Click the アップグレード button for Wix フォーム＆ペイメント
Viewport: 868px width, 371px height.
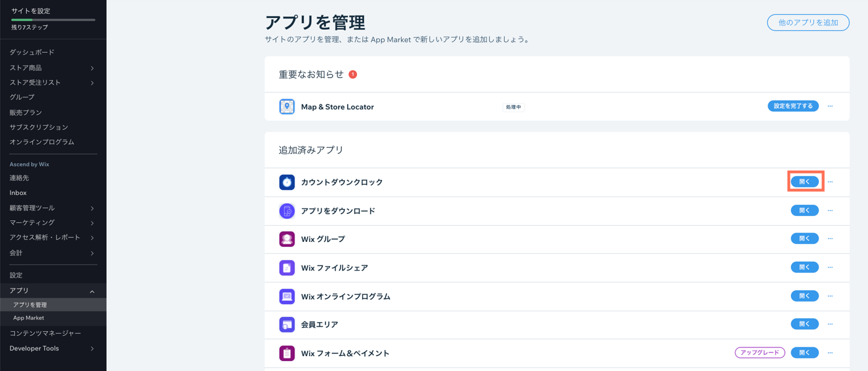(760, 352)
